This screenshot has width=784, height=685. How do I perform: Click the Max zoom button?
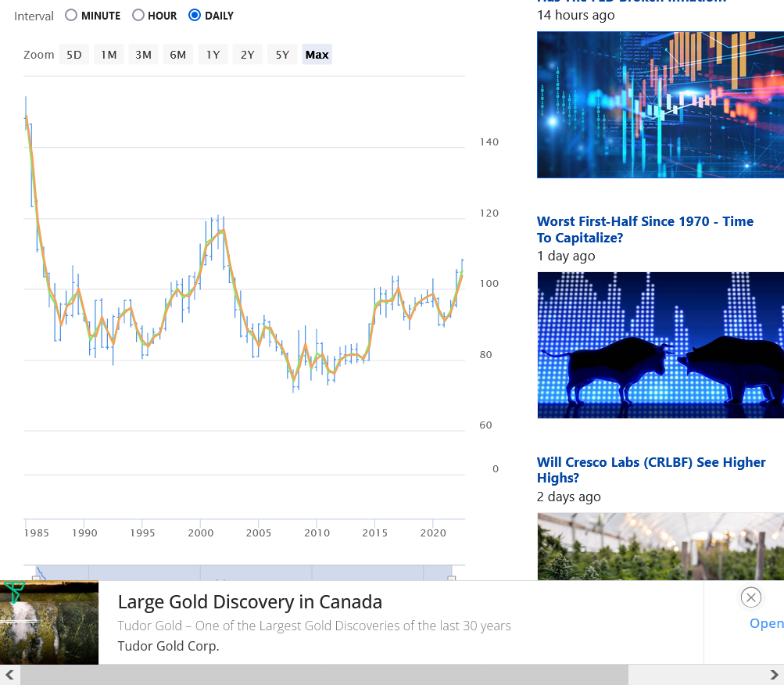(317, 55)
